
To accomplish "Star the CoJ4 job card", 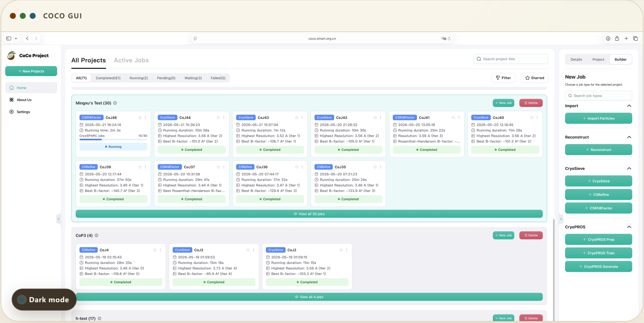I will [155, 250].
